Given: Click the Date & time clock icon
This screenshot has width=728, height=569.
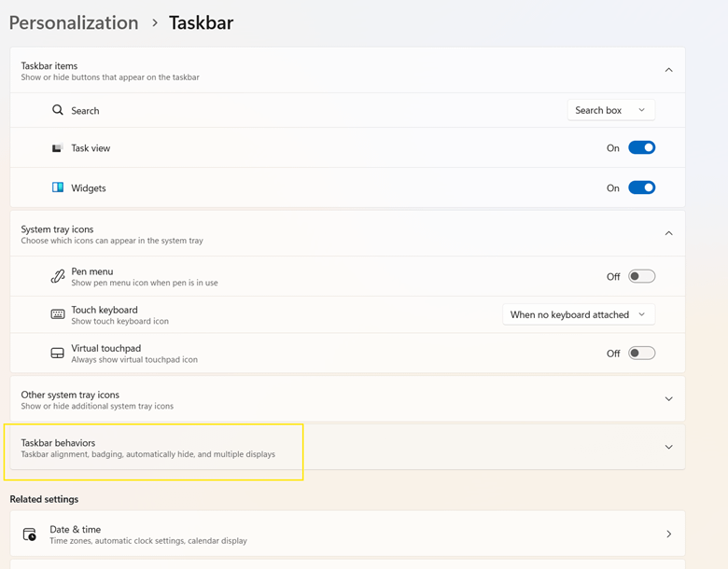Looking at the screenshot, I should point(30,534).
